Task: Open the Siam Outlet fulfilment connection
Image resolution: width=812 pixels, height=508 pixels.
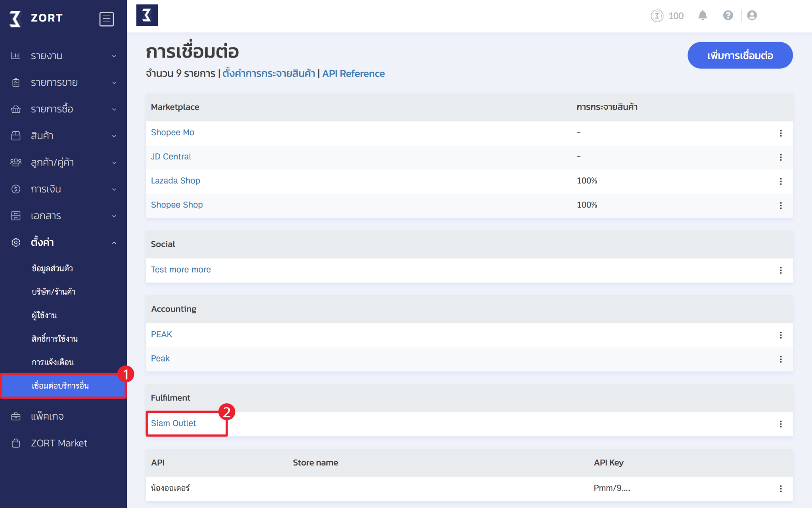Action: pos(173,423)
